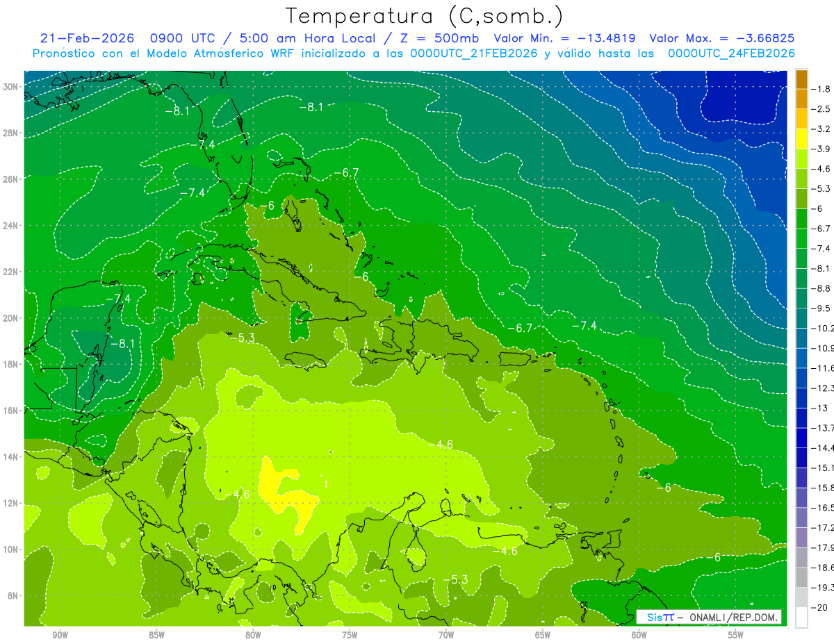Click the "Valor Max. = -3.66825" text
This screenshot has height=644, width=834.
pyautogui.click(x=722, y=38)
